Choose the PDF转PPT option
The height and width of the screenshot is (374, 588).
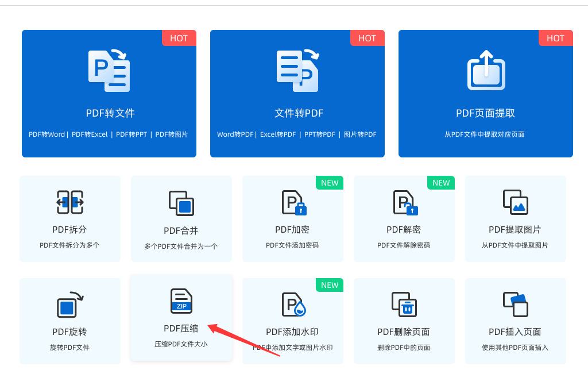[131, 134]
